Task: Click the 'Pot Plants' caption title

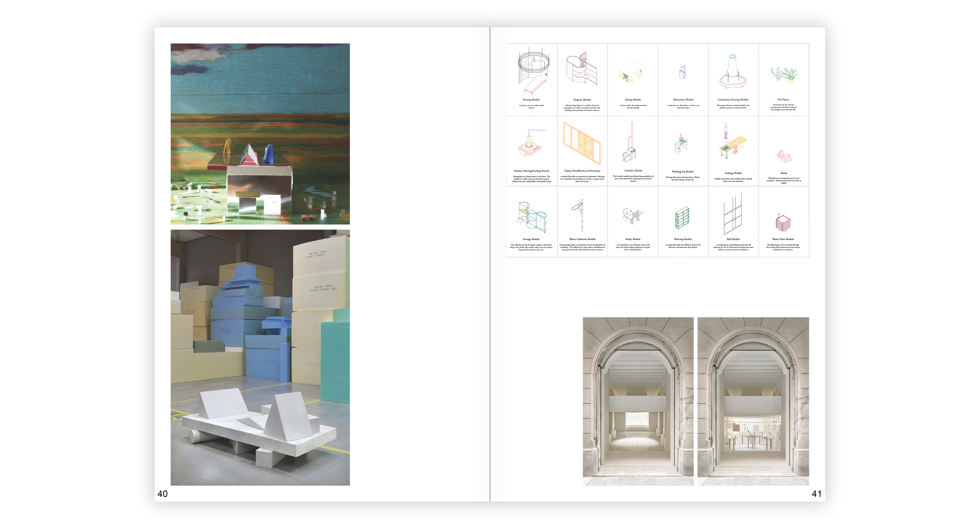Action: coord(783,100)
